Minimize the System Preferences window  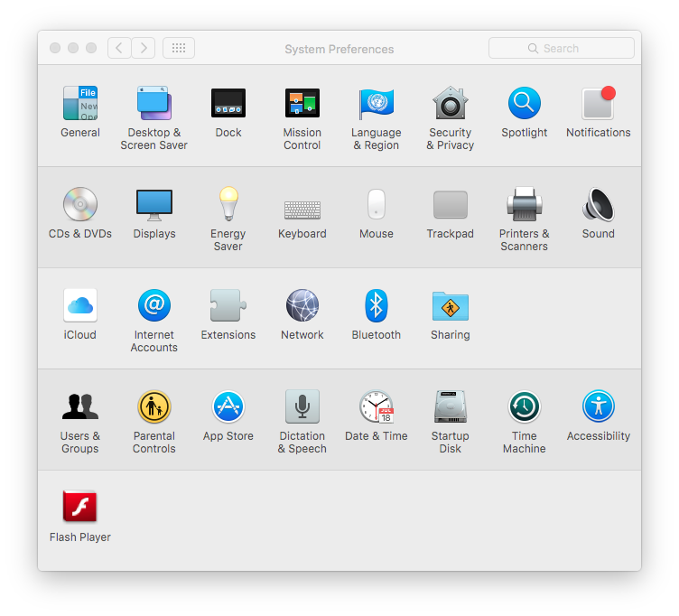pyautogui.click(x=73, y=48)
